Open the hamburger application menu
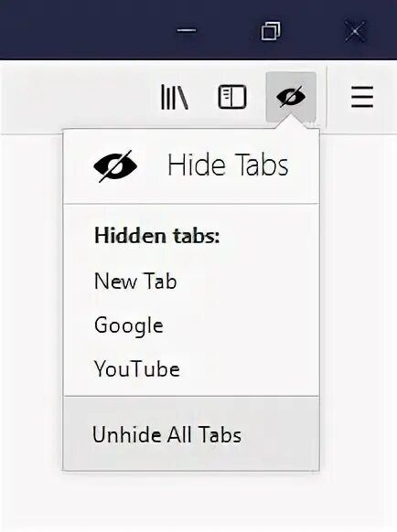Image resolution: width=397 pixels, height=532 pixels. 362,97
